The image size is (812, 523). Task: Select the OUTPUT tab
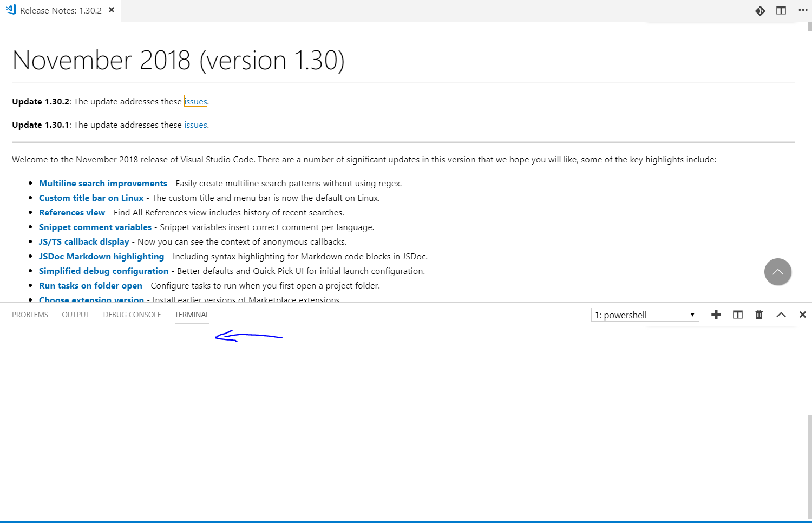(75, 314)
